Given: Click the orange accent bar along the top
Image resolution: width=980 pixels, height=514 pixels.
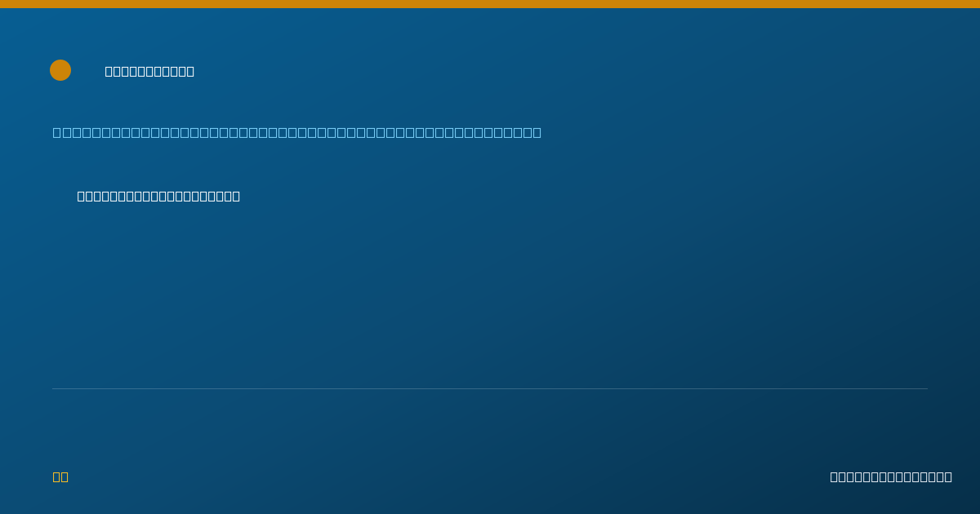Looking at the screenshot, I should pos(490,4).
